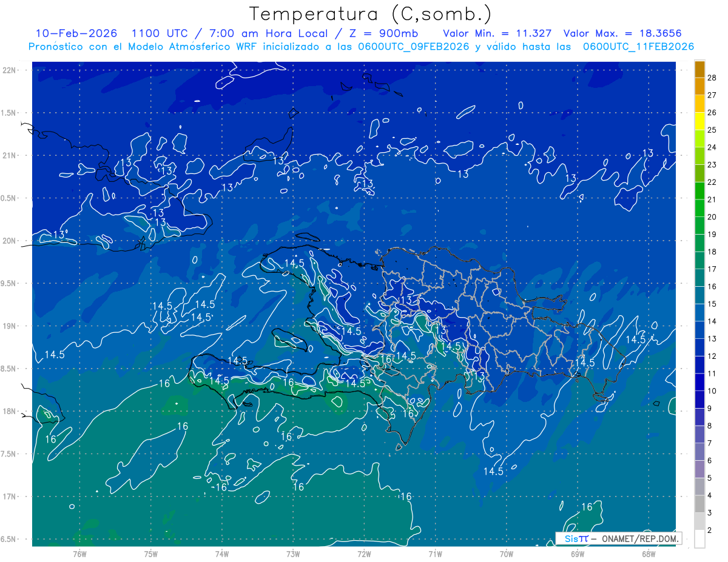Click the '0.5N' latitude axis label
This screenshot has width=728, height=562.
pos(9,198)
